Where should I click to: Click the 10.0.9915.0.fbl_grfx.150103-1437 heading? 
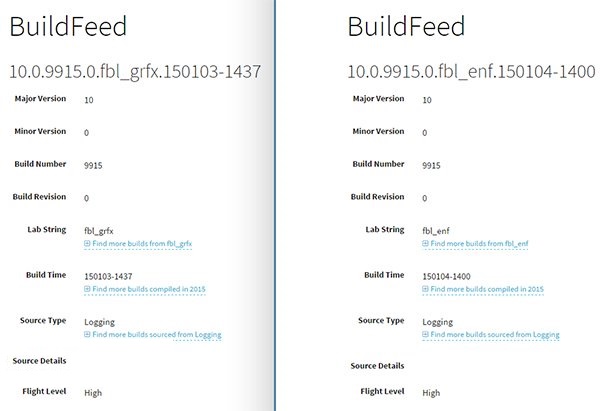tap(135, 71)
